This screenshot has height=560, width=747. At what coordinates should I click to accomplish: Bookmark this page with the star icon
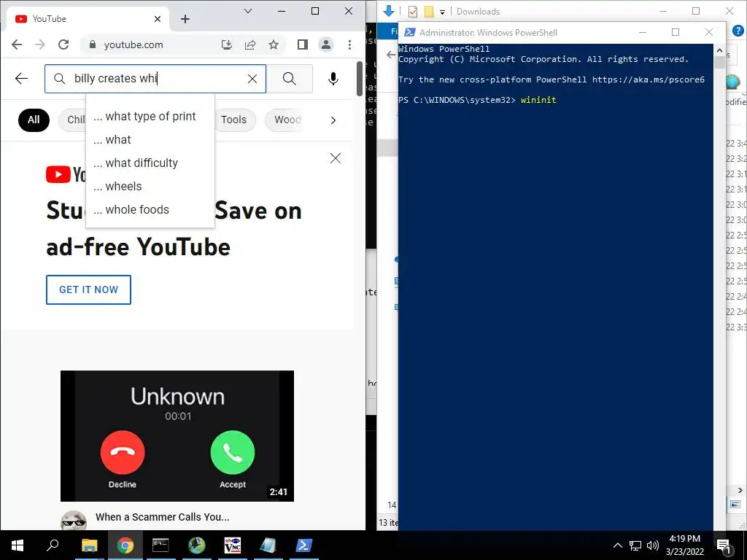point(274,44)
